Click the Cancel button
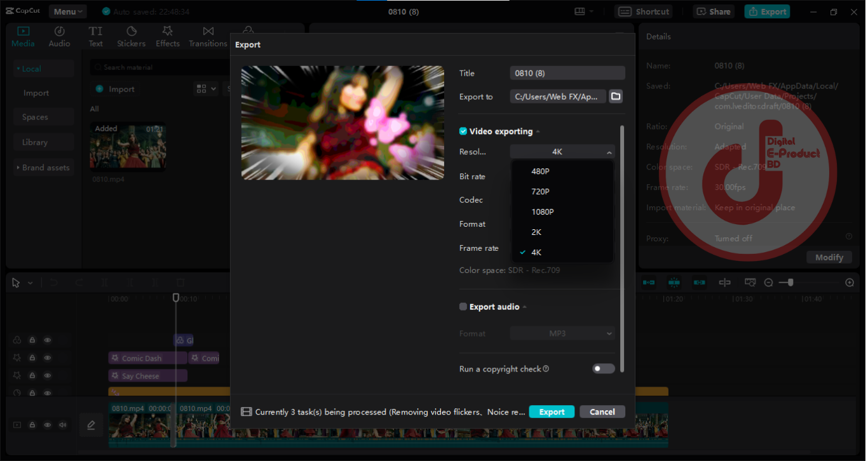The image size is (868, 461). coord(602,412)
